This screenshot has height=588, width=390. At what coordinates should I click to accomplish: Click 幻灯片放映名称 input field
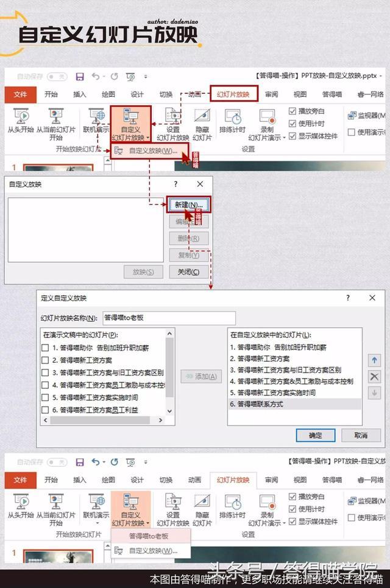(169, 318)
